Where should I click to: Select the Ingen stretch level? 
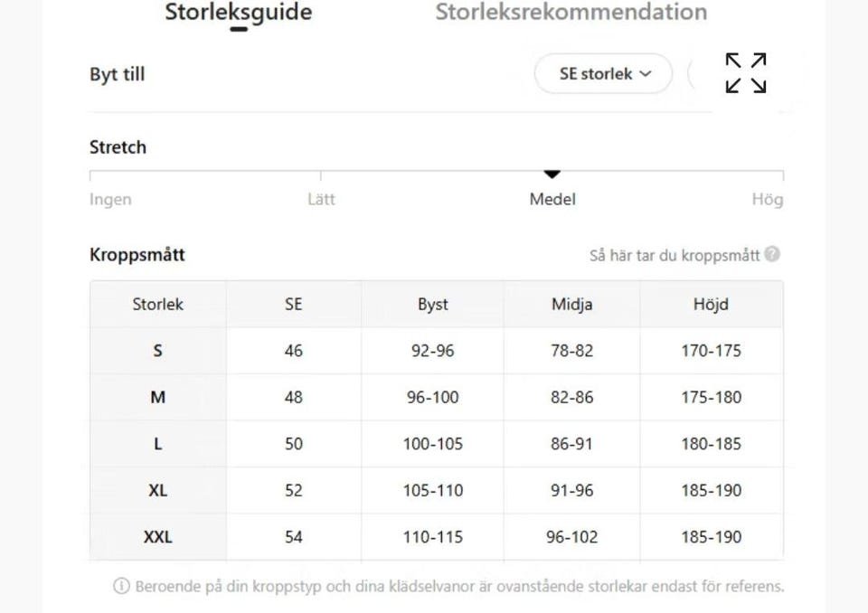(x=110, y=200)
